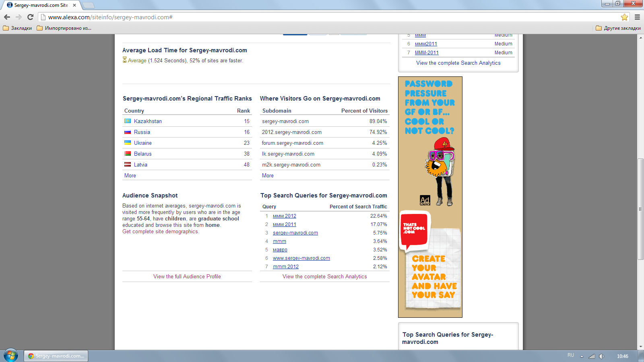Open a new browser tab

coord(88,5)
